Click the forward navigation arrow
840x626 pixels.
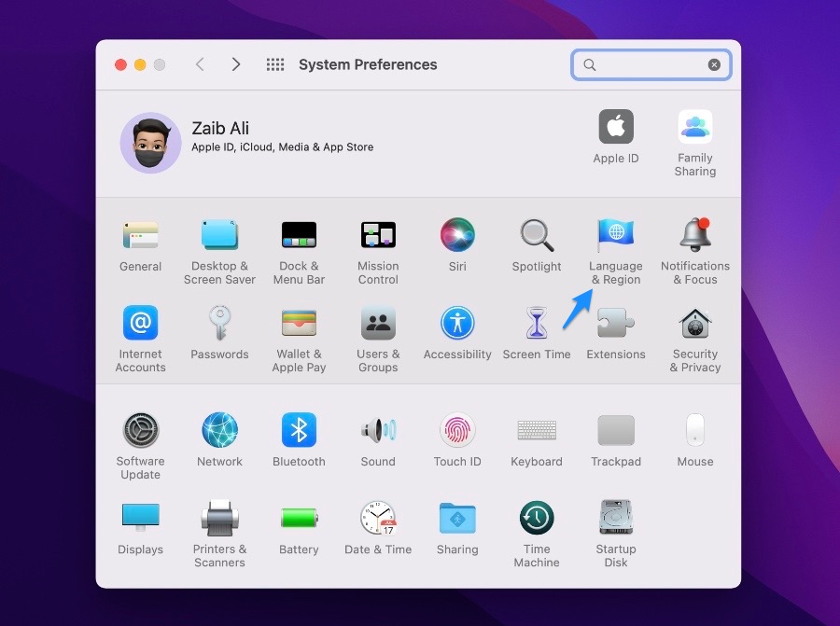tap(236, 64)
